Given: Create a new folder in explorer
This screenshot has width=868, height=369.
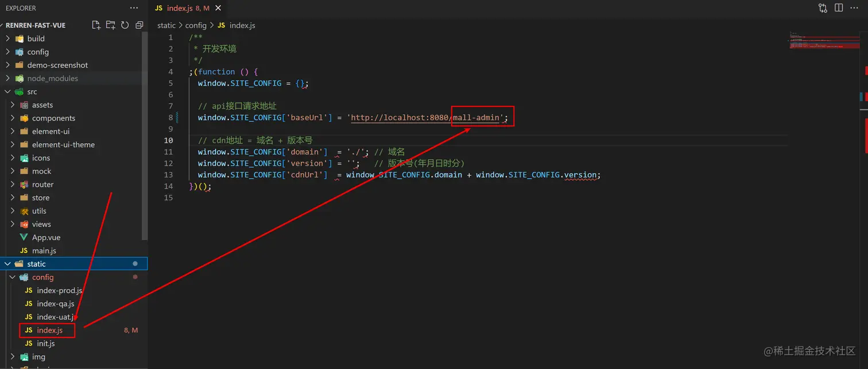Looking at the screenshot, I should pos(111,25).
